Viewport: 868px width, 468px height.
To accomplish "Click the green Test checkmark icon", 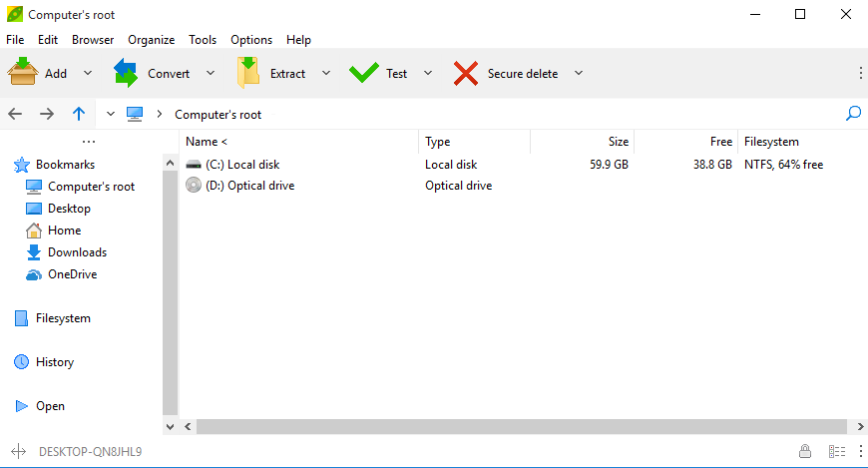I will [x=364, y=72].
